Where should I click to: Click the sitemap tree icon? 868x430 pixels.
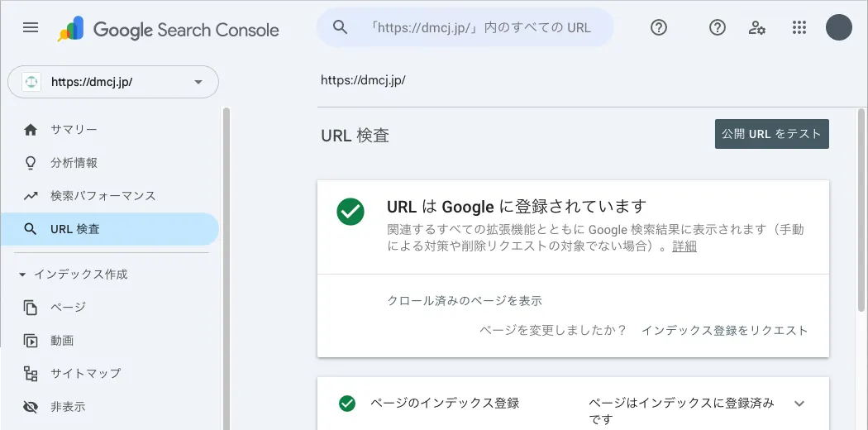click(31, 374)
